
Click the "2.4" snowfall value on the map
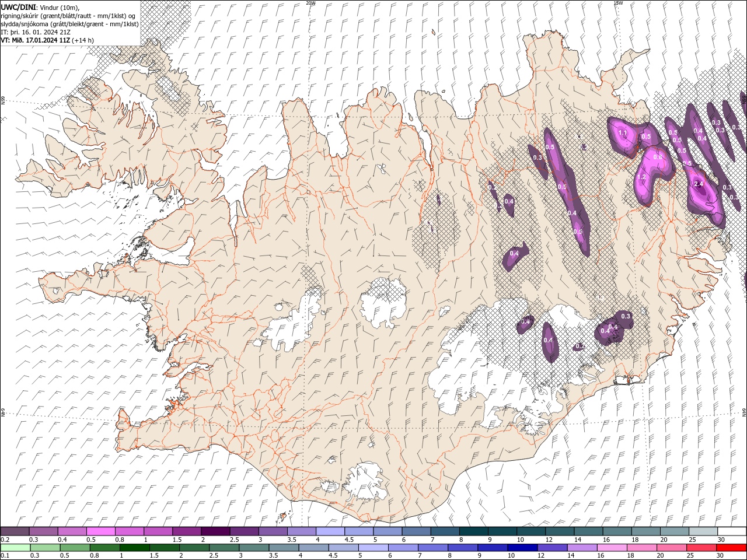pos(700,184)
